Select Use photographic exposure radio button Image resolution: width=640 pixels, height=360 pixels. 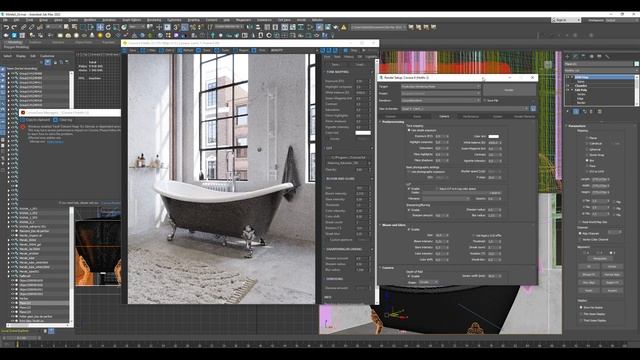tap(409, 172)
